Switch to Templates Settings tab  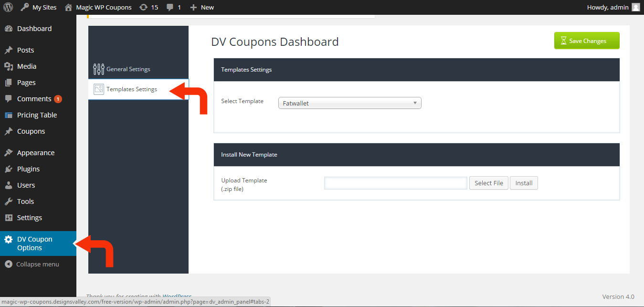pos(138,89)
